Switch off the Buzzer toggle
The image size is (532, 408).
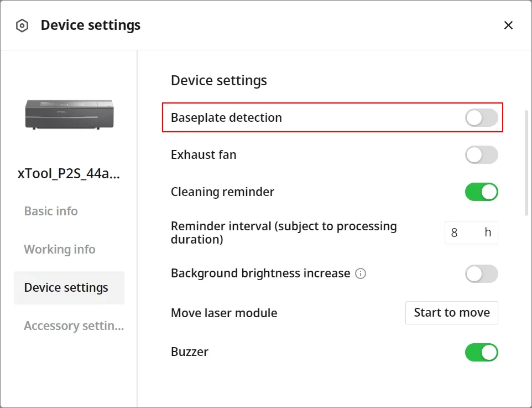(482, 352)
